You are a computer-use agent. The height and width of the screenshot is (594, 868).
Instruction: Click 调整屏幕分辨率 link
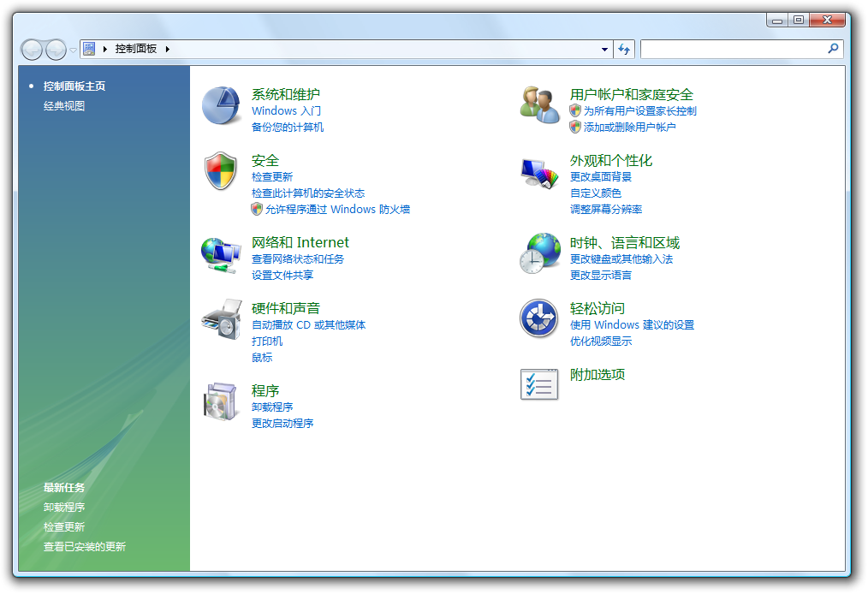[606, 209]
